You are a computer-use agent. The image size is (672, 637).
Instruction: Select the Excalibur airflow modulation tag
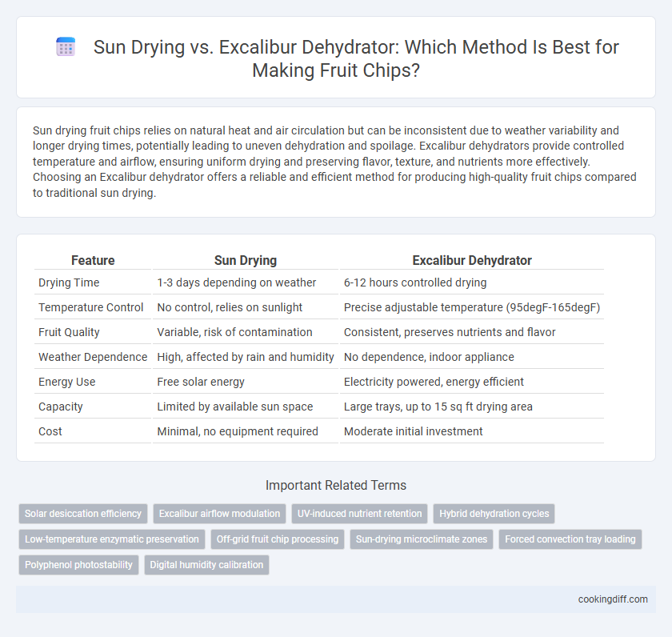(x=219, y=514)
